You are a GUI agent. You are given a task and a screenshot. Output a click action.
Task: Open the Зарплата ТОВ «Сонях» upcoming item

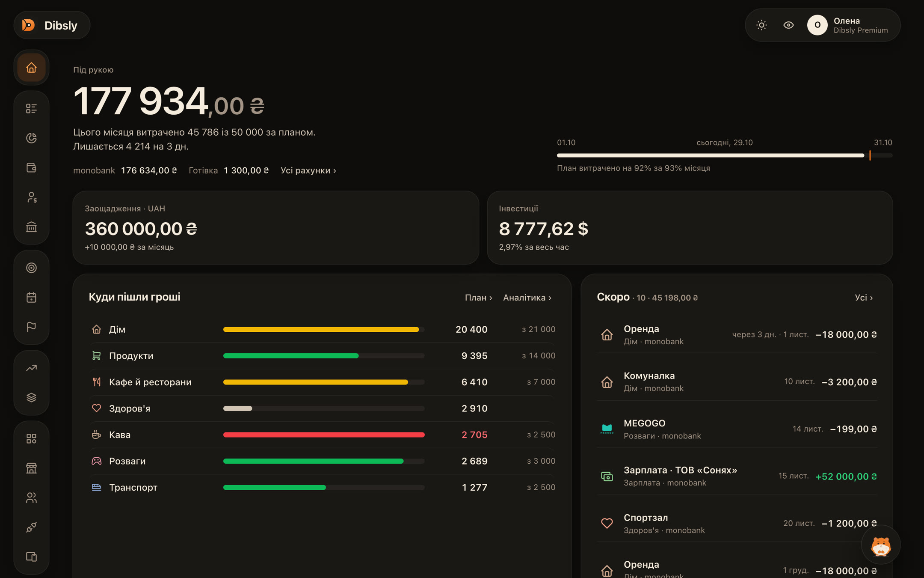tap(737, 476)
